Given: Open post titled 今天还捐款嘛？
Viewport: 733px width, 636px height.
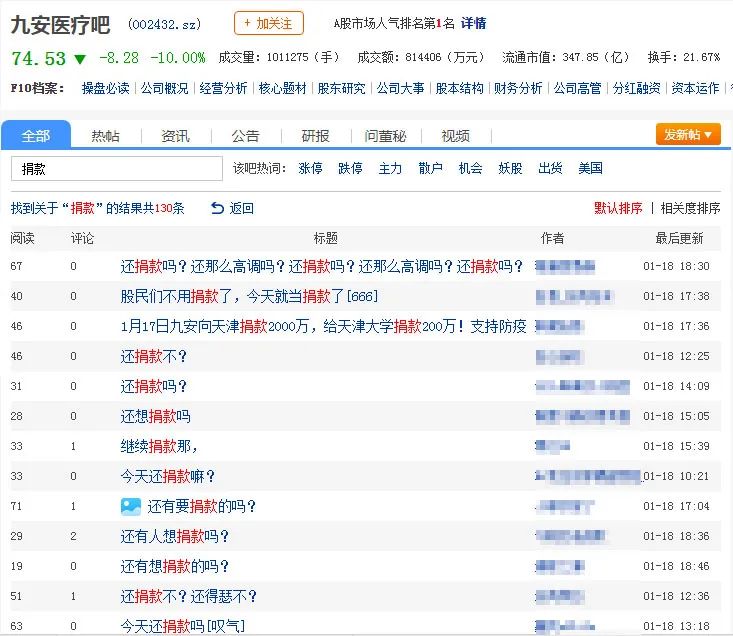Looking at the screenshot, I should 168,476.
